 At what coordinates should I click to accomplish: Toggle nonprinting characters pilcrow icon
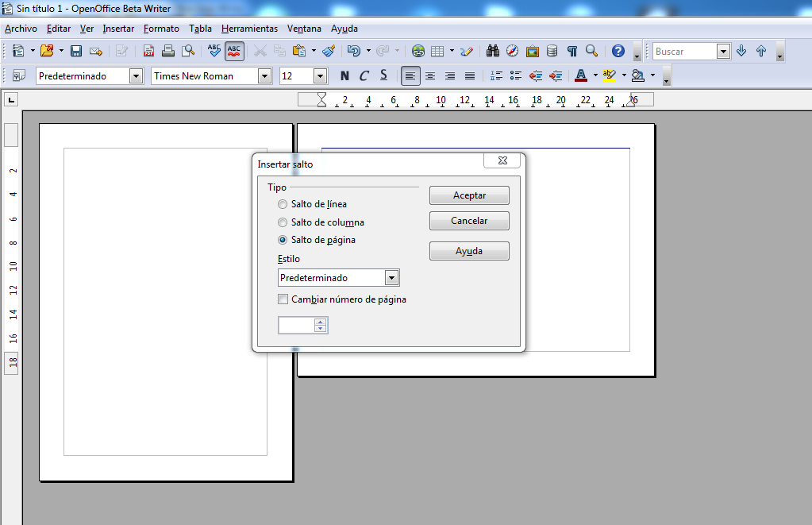[x=572, y=51]
